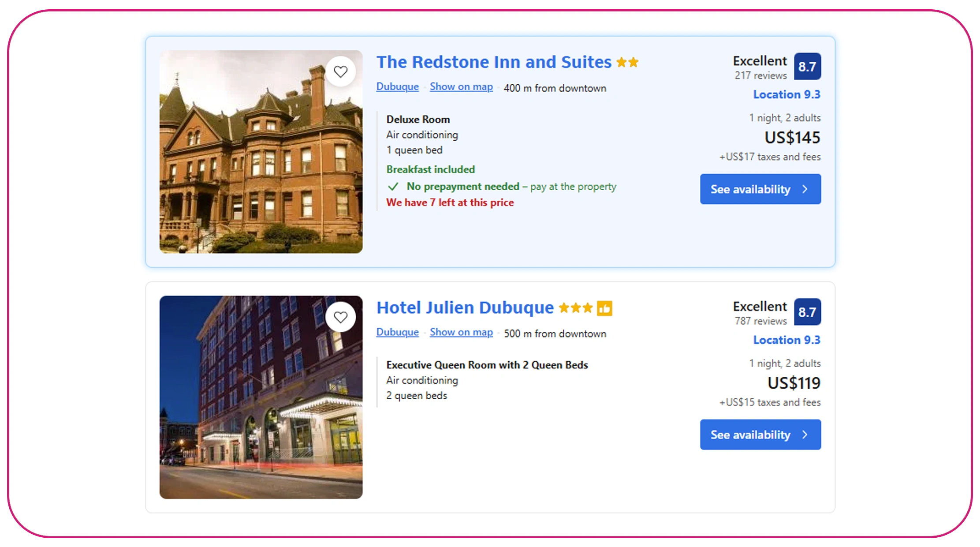Click the 787 reviews text
This screenshot has width=980, height=547.
pos(760,321)
